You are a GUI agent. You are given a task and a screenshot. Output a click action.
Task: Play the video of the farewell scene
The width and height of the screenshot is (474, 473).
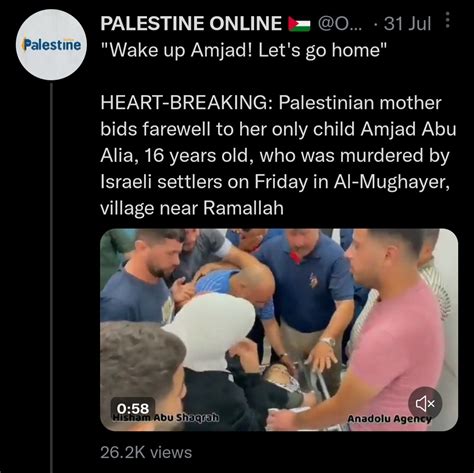pyautogui.click(x=279, y=329)
